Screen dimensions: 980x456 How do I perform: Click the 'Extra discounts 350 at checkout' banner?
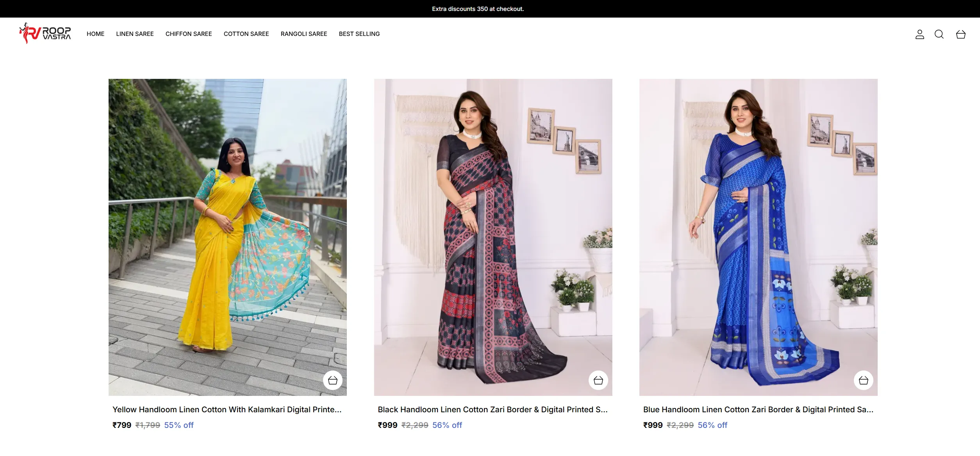click(478, 9)
